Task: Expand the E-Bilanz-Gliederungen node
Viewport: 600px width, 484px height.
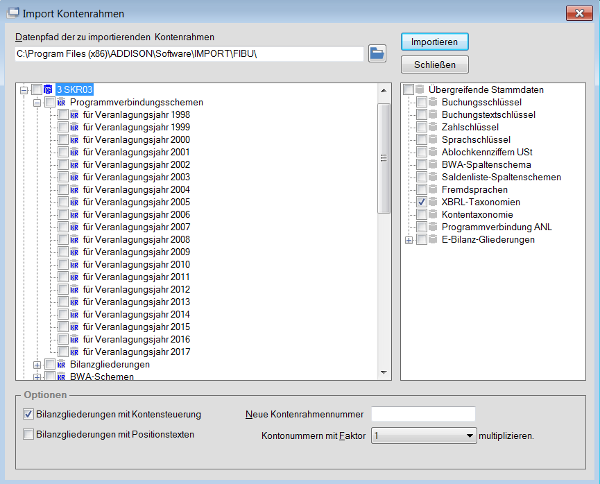Action: click(x=409, y=240)
